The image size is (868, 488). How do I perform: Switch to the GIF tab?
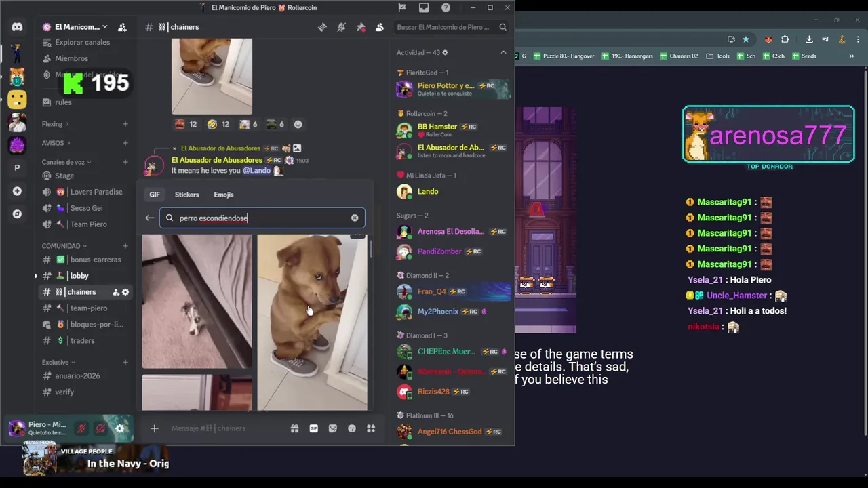155,195
